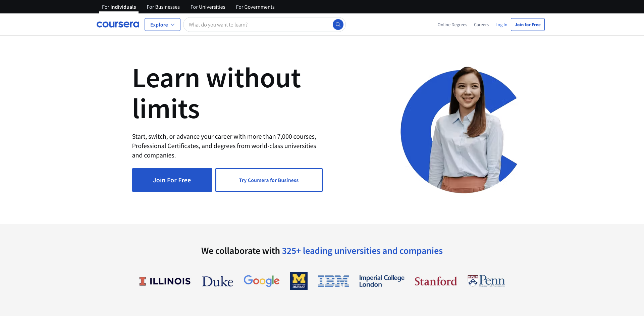Click the header Join for Free button

[x=528, y=25]
